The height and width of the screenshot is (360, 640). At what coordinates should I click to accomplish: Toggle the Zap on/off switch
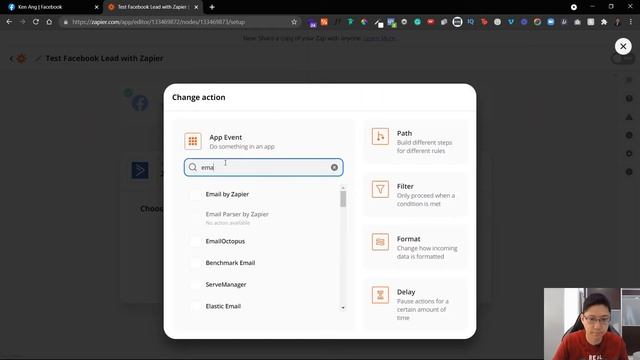tap(622, 60)
